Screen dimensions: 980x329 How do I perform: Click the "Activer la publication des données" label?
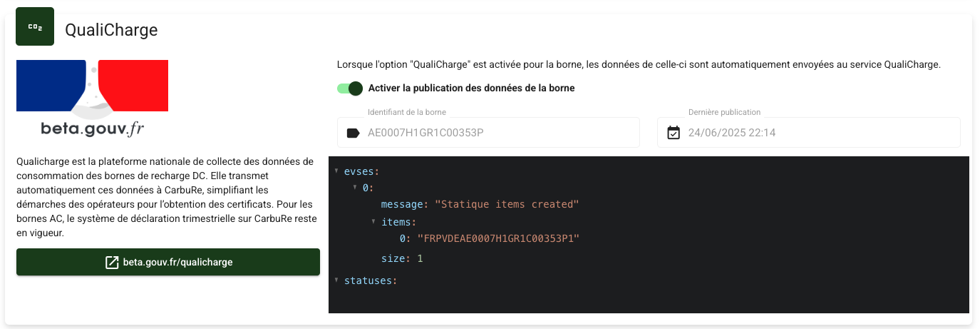[471, 88]
